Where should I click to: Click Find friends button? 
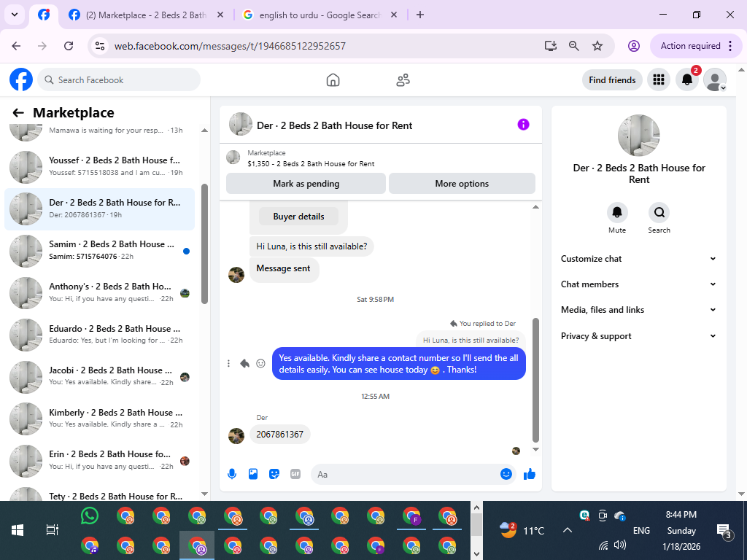click(612, 80)
